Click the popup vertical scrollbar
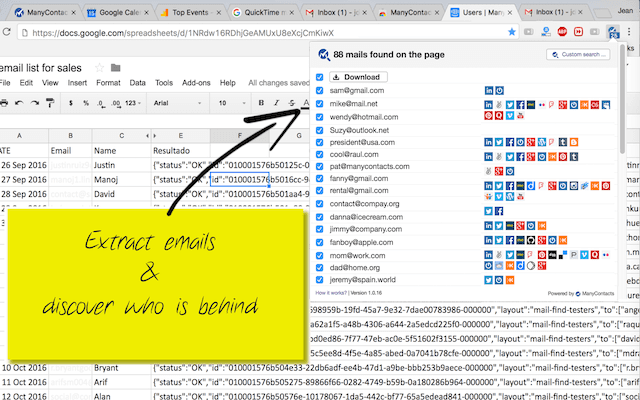 pyautogui.click(x=622, y=99)
